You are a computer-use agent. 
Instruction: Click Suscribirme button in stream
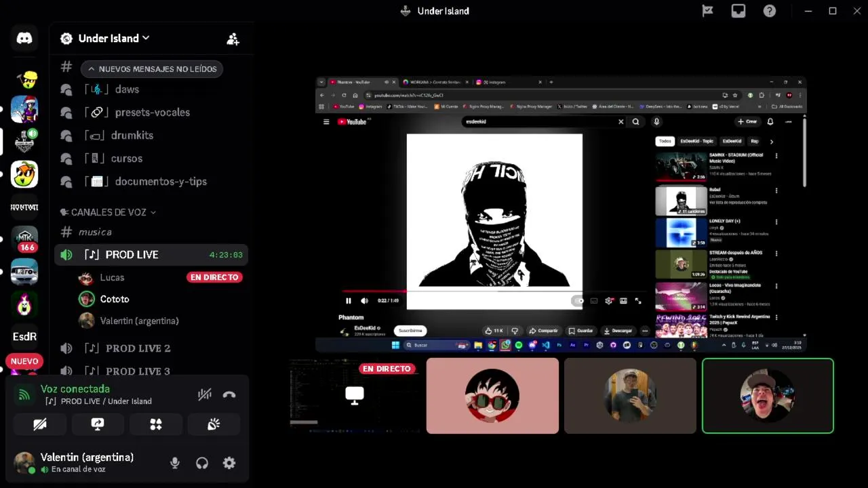410,331
